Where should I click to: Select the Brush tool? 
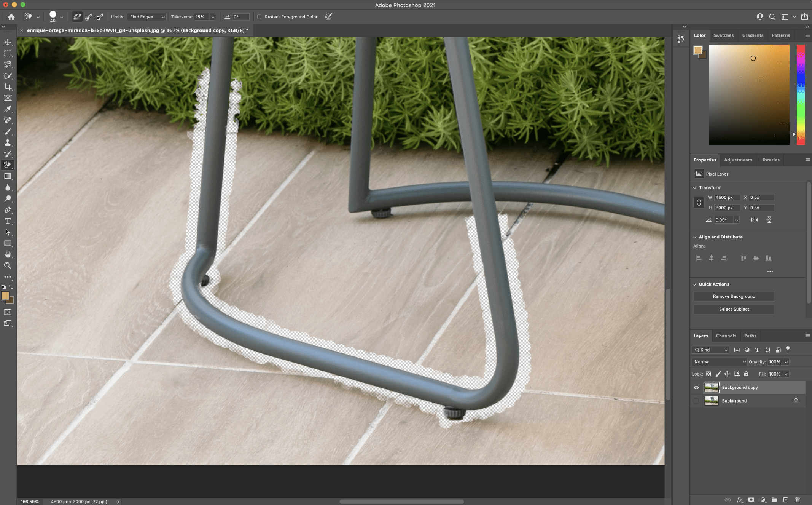(x=8, y=131)
